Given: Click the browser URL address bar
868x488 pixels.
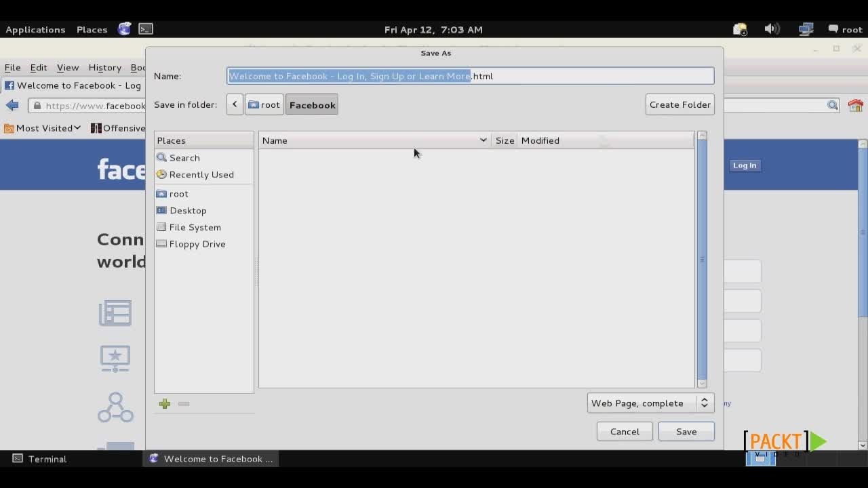Looking at the screenshot, I should [88, 105].
